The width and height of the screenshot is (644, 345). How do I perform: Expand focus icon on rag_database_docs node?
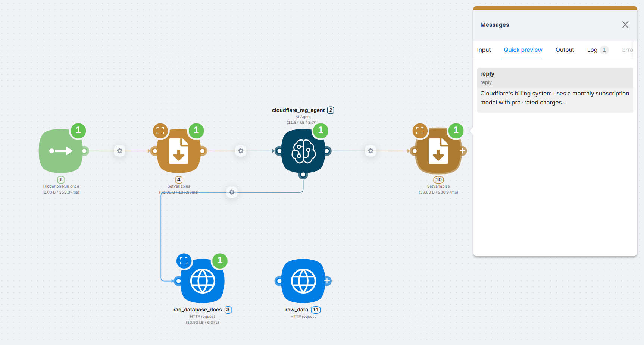tap(184, 261)
